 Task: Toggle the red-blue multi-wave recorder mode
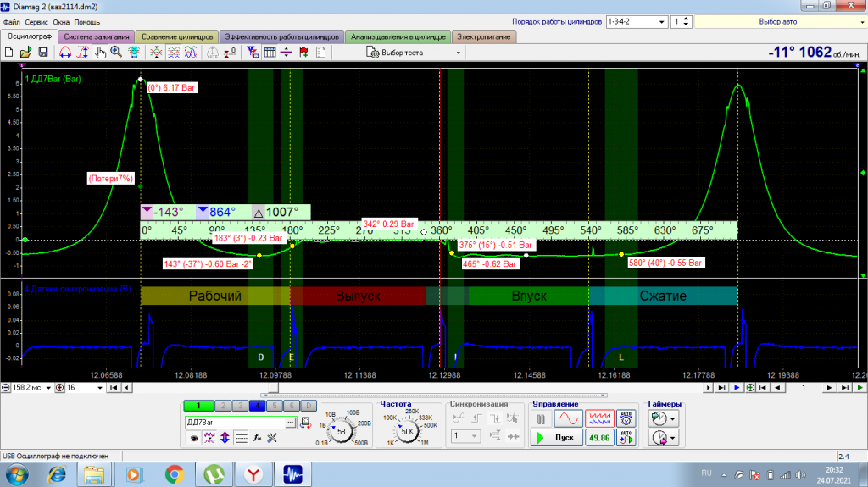coord(599,419)
